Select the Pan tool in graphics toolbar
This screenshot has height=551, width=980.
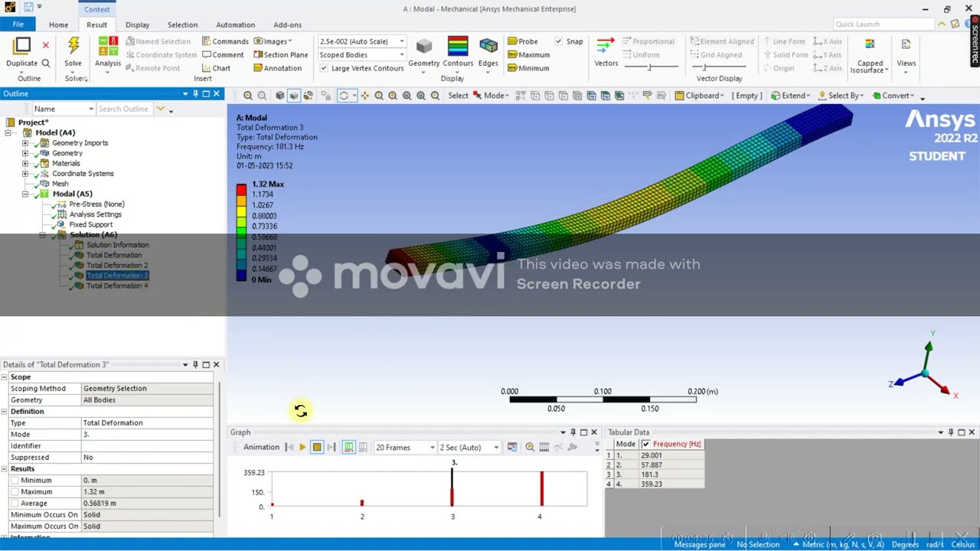[x=364, y=96]
